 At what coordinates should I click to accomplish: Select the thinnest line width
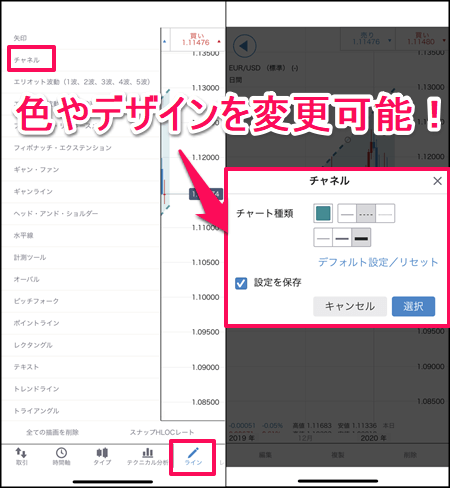click(x=323, y=238)
